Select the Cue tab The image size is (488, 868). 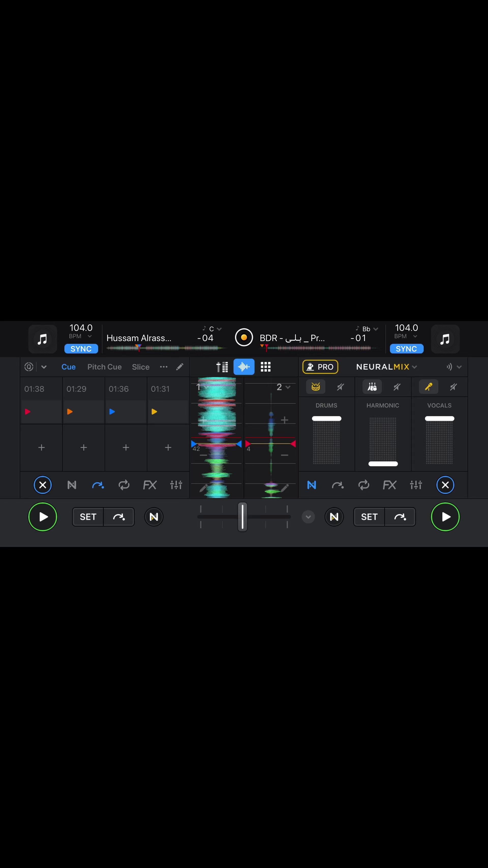coord(68,367)
